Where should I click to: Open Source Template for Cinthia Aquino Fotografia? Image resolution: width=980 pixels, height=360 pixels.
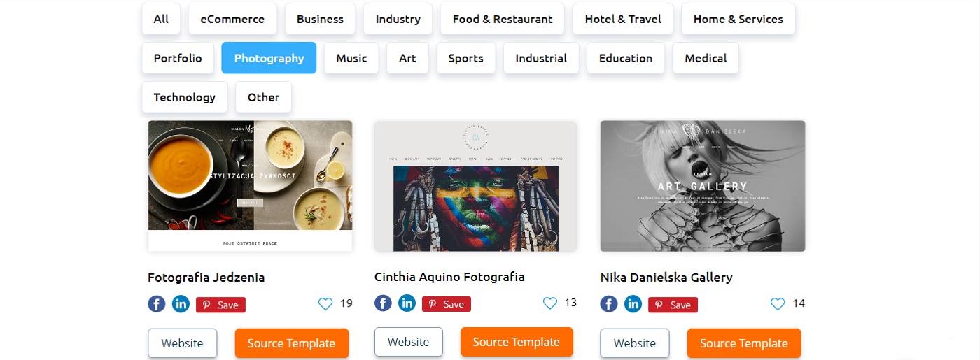coord(517,342)
